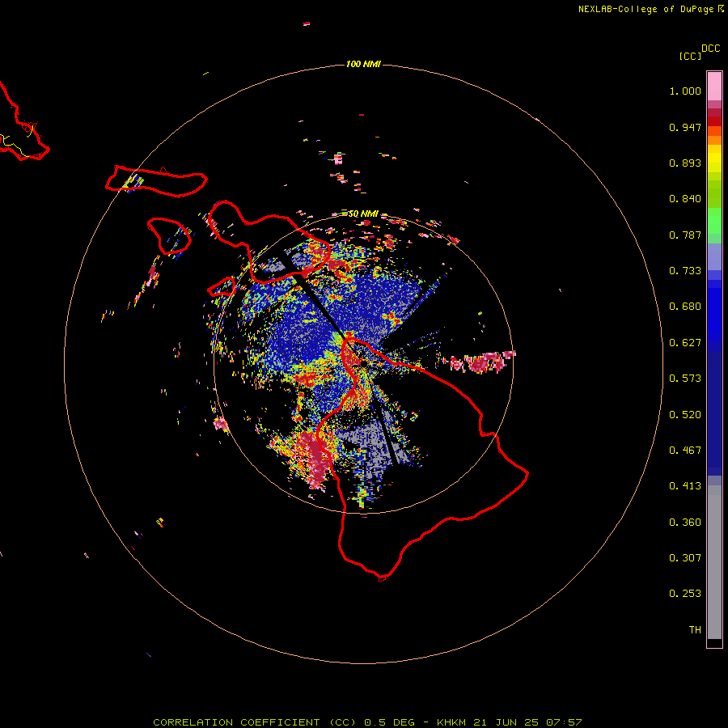Viewport: 728px width, 728px height.
Task: Click the 0.307 color scale value
Action: click(x=685, y=558)
